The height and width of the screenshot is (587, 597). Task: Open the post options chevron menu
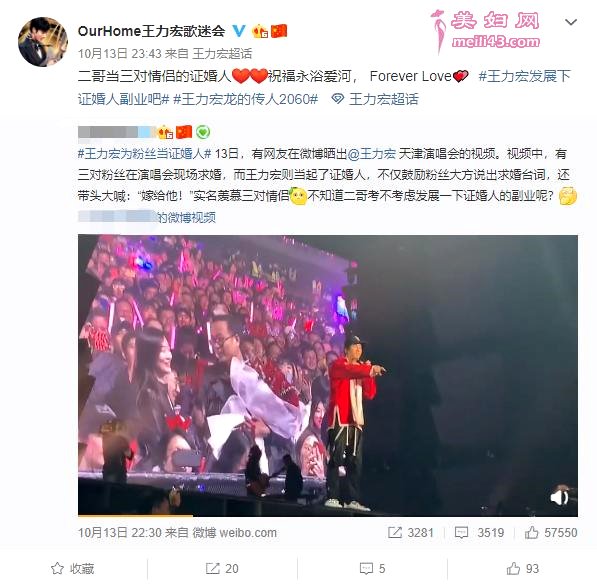(x=570, y=22)
